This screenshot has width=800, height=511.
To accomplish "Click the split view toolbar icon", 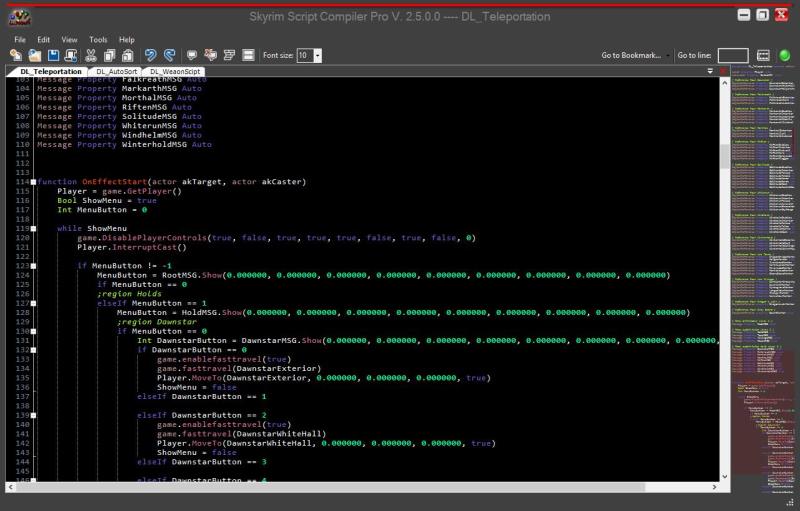I will [x=248, y=55].
